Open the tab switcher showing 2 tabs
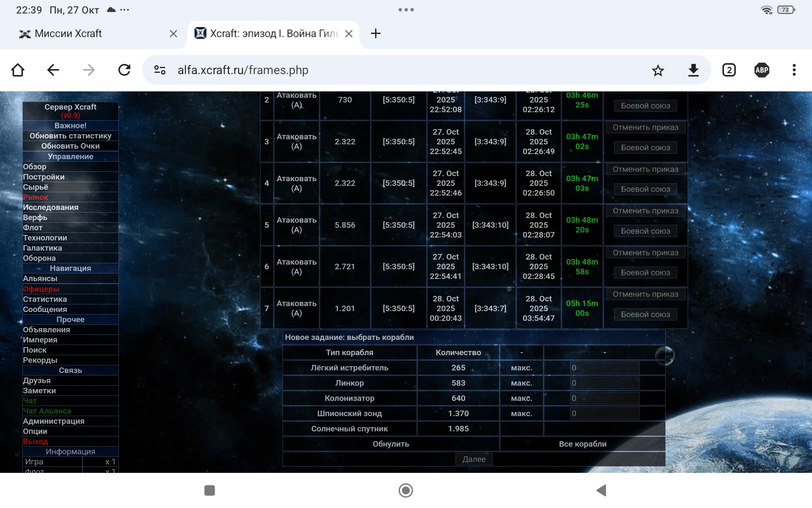This screenshot has width=812, height=508. pos(729,70)
